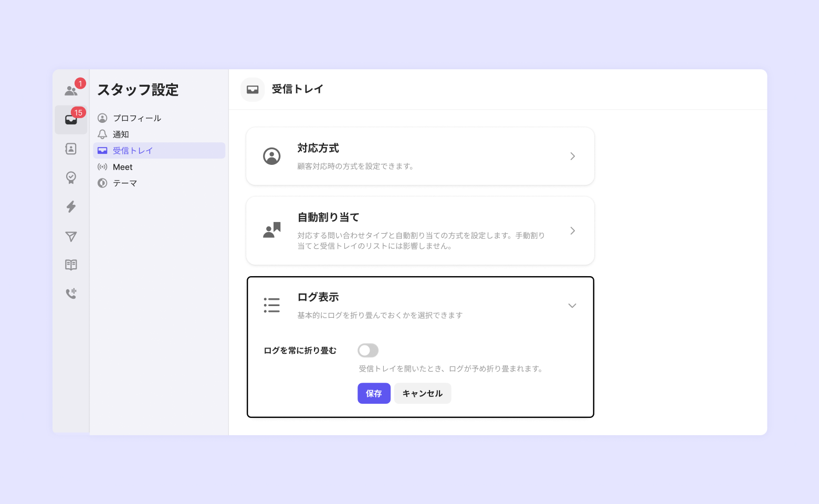Click the キャンセル button
Image resolution: width=819 pixels, height=504 pixels.
tap(423, 393)
